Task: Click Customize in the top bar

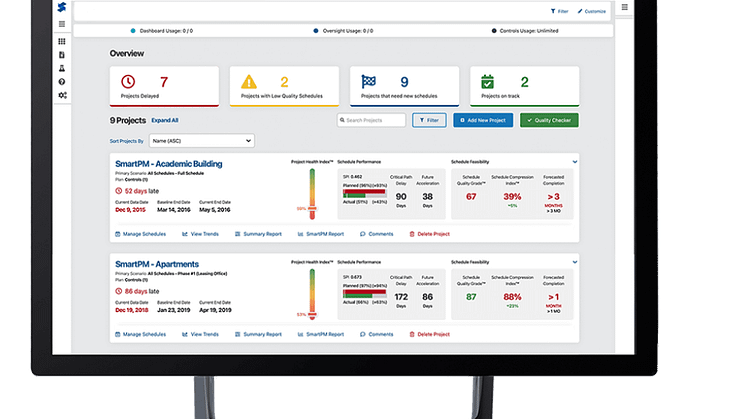Action: (x=592, y=11)
